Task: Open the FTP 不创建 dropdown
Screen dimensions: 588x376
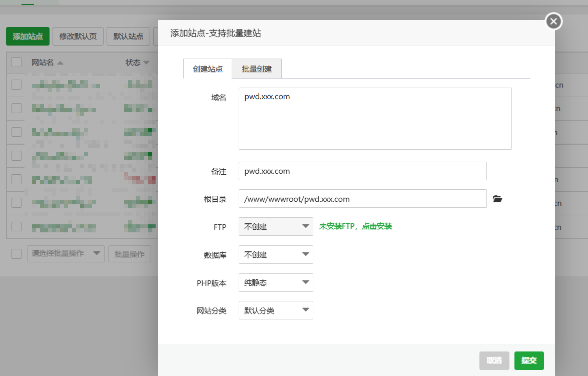Action: pos(276,227)
